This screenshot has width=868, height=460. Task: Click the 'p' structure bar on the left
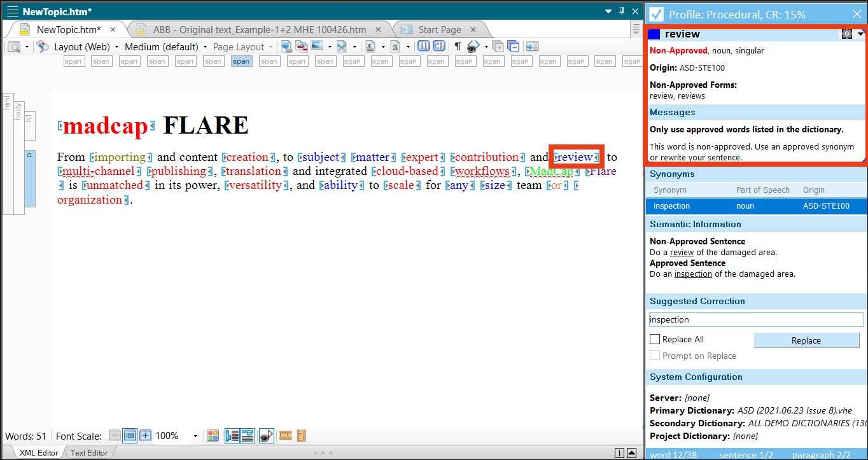click(x=30, y=179)
